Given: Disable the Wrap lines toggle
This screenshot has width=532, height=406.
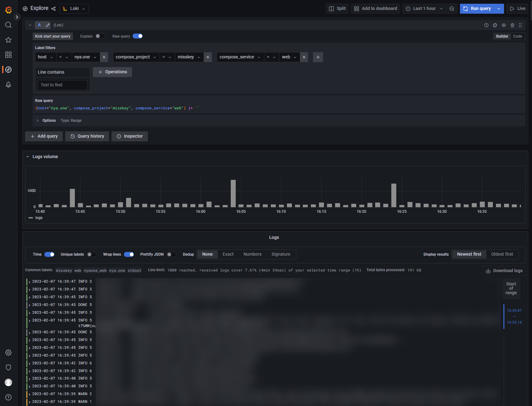Looking at the screenshot, I should pos(129,254).
